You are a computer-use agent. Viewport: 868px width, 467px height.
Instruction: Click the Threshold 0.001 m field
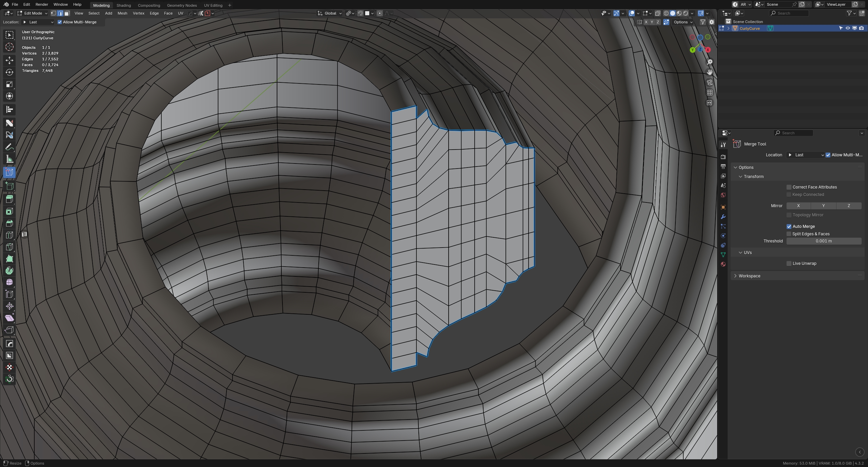click(824, 241)
